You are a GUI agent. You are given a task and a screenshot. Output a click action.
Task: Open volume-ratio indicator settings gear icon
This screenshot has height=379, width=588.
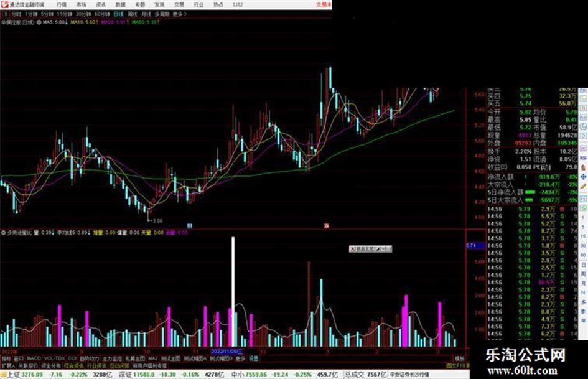[x=3, y=233]
